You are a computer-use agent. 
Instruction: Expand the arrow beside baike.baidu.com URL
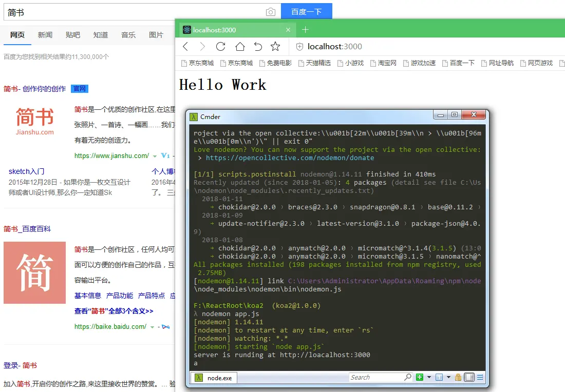(152, 327)
